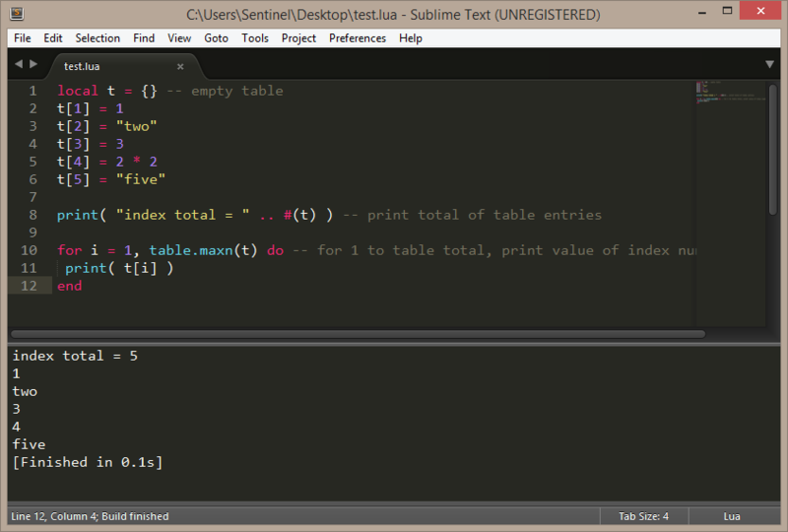Click 'index total = 5' in build output
Screen dimensions: 788x532
[x=75, y=356]
